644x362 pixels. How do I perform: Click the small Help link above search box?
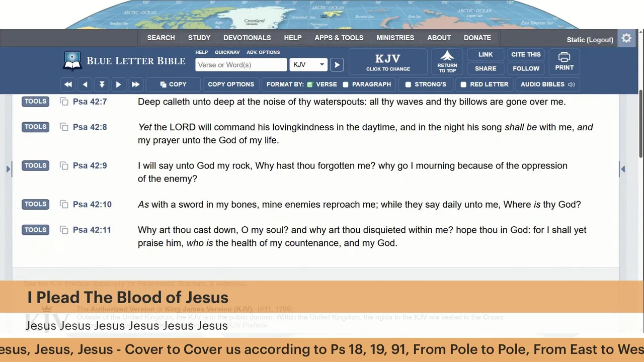pos(201,52)
